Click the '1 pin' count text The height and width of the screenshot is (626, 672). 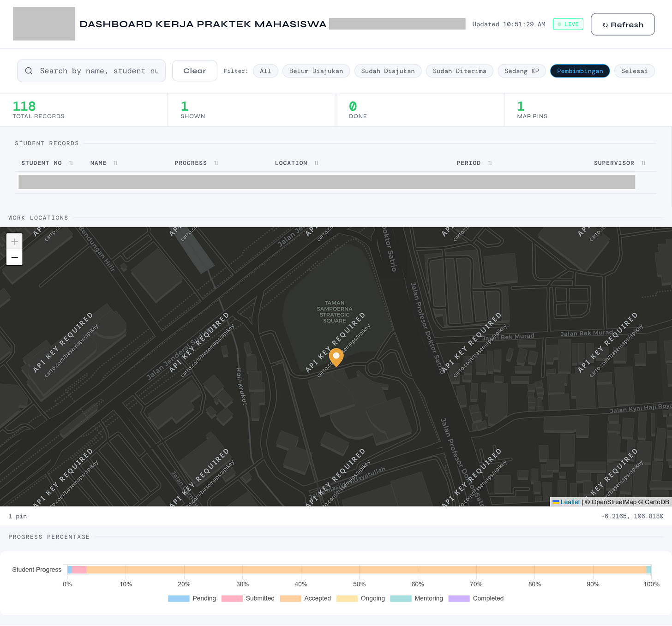[x=18, y=516]
